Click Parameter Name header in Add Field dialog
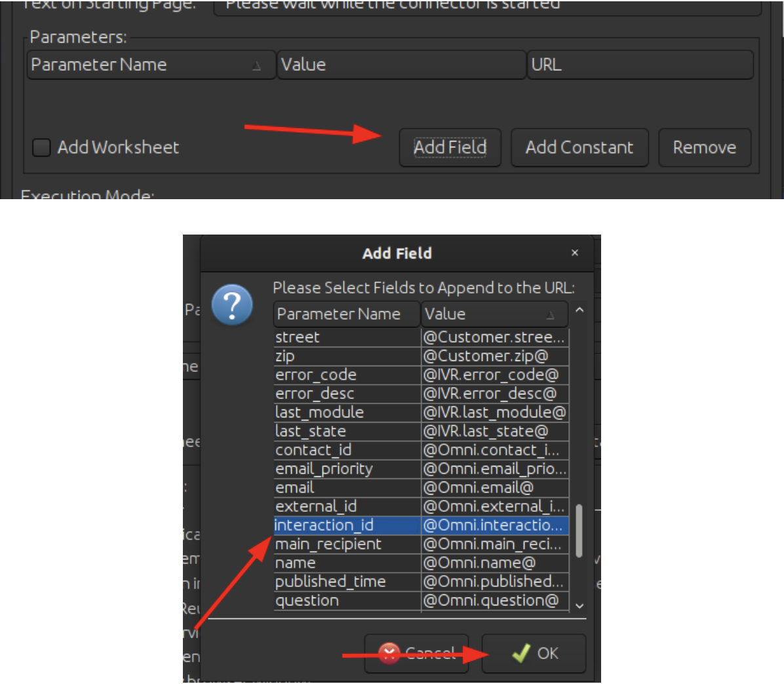784x684 pixels. [x=347, y=314]
